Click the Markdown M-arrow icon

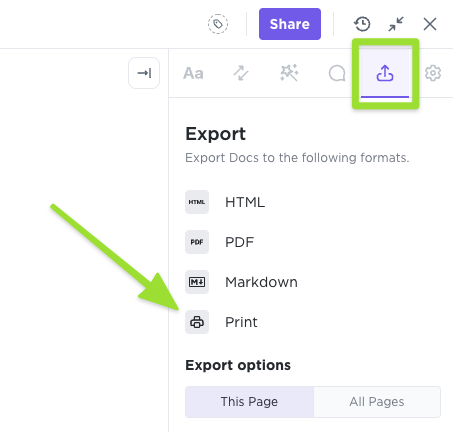[x=197, y=282]
